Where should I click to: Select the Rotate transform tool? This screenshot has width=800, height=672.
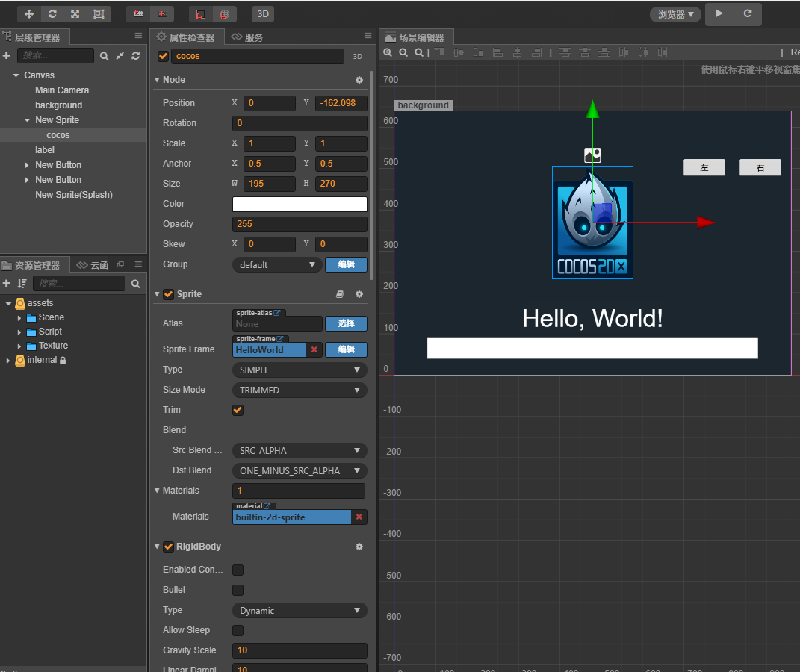click(52, 13)
